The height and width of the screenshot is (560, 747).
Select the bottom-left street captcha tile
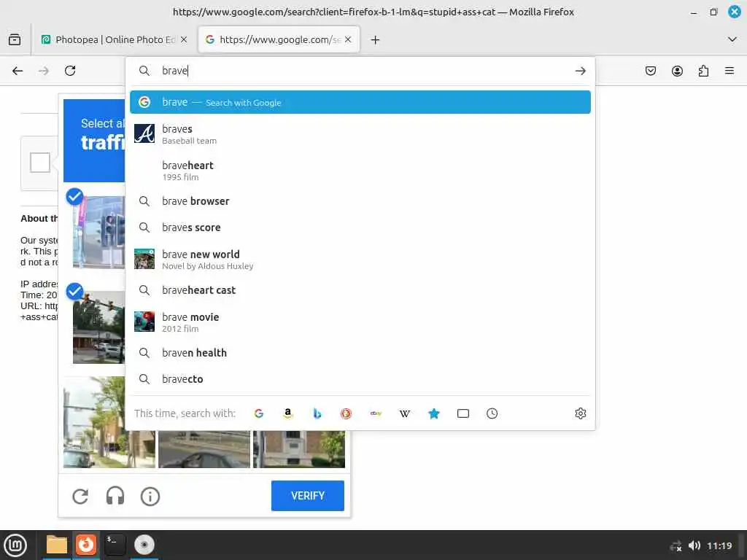109,422
